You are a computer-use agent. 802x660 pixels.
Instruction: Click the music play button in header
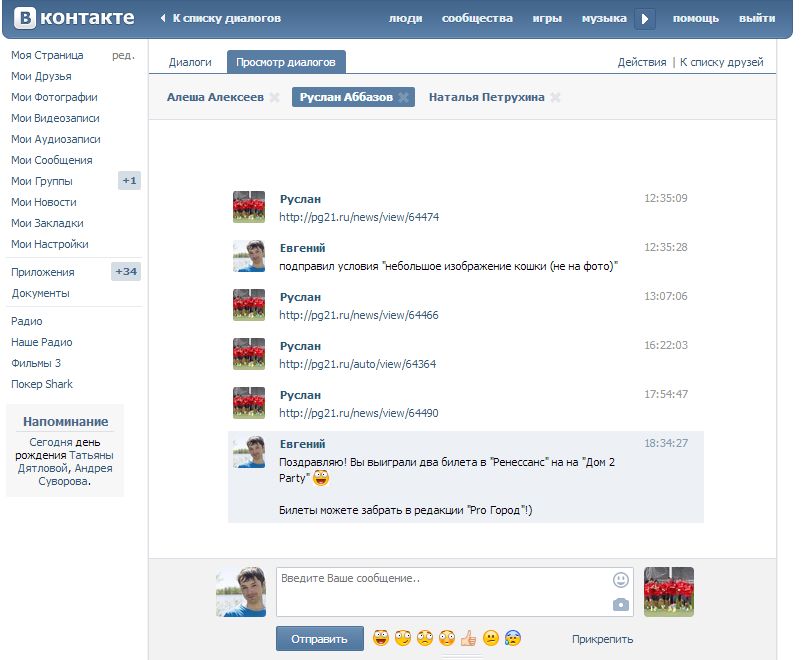(645, 19)
